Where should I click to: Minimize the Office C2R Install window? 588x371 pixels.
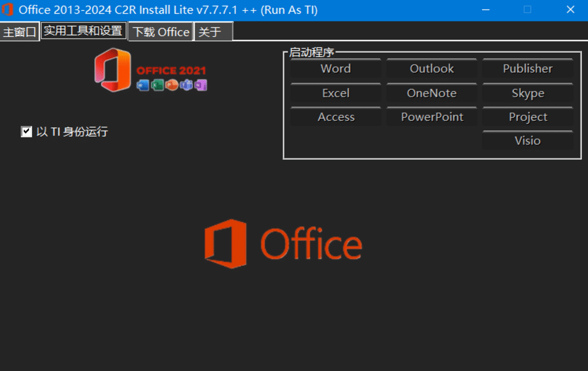(486, 10)
